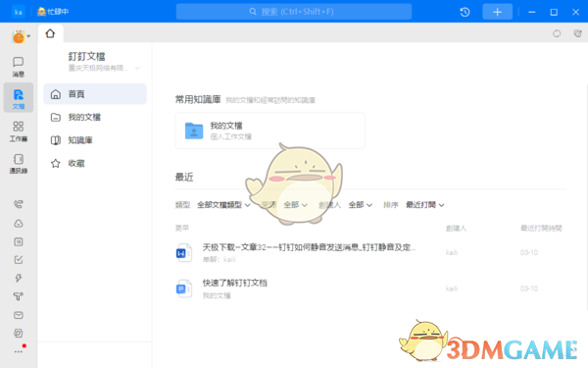Open the 我的文檔 knowledge base card
This screenshot has height=368, width=588.
point(270,131)
